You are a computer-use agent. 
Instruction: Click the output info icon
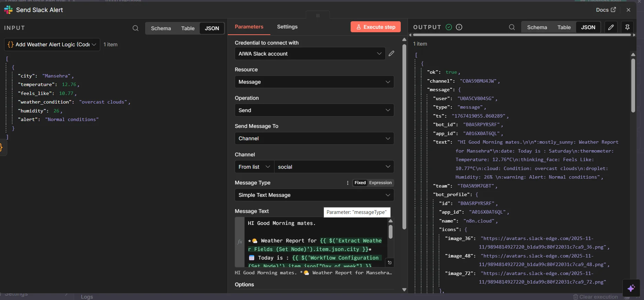click(459, 27)
